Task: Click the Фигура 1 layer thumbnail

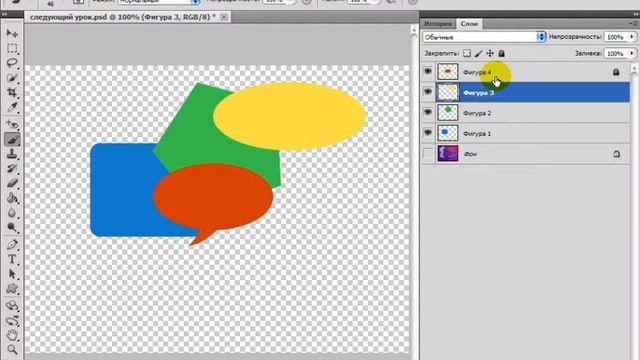Action: 448,133
